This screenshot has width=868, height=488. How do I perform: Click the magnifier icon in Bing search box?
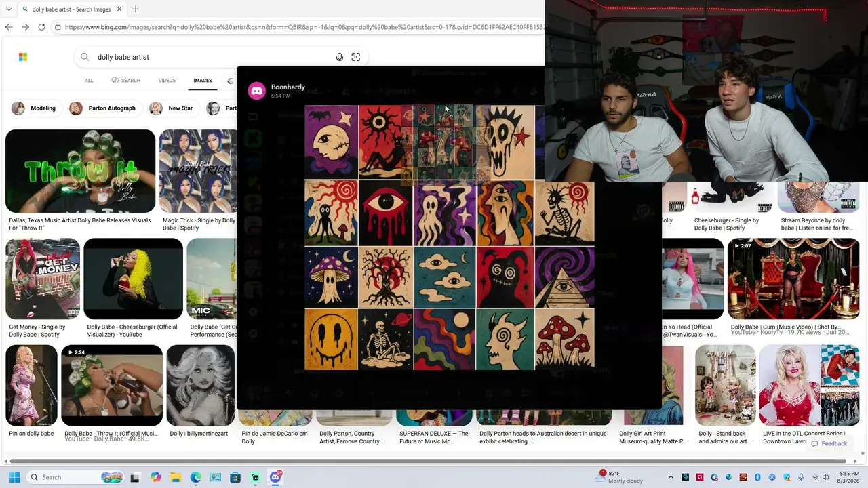(x=85, y=57)
